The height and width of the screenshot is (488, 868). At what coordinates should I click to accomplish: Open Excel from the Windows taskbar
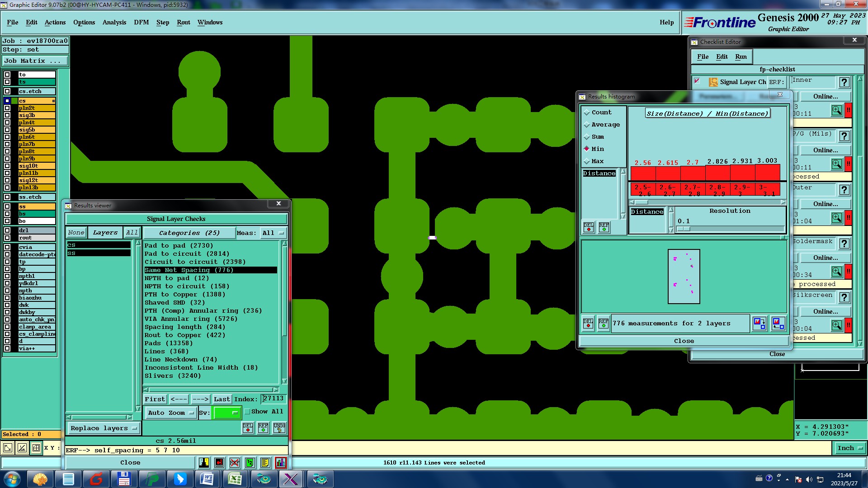pos(235,479)
